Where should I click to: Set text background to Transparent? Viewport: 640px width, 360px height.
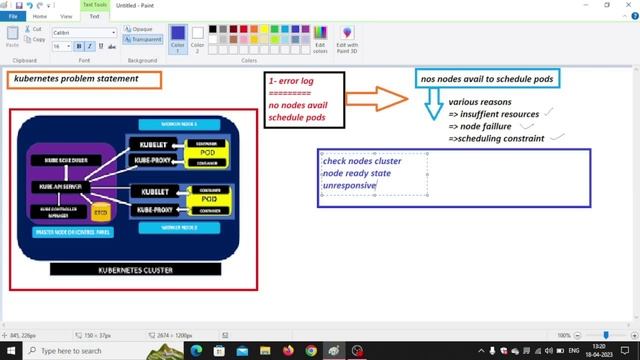143,39
